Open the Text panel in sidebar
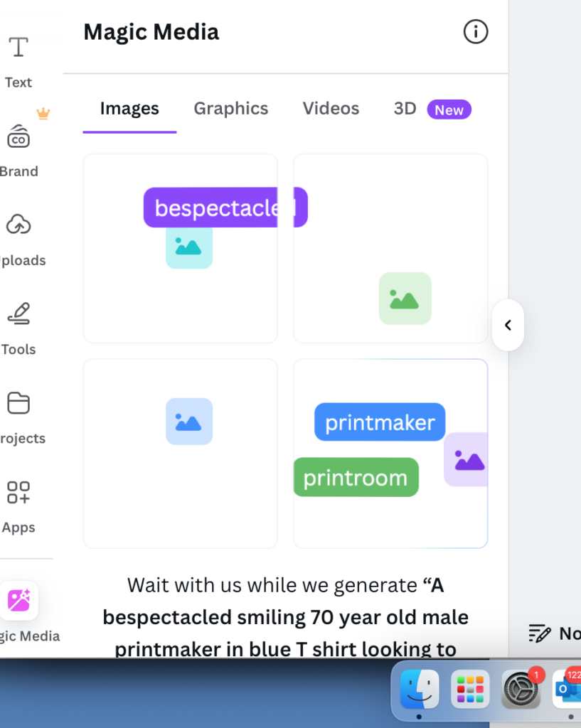 pos(18,63)
